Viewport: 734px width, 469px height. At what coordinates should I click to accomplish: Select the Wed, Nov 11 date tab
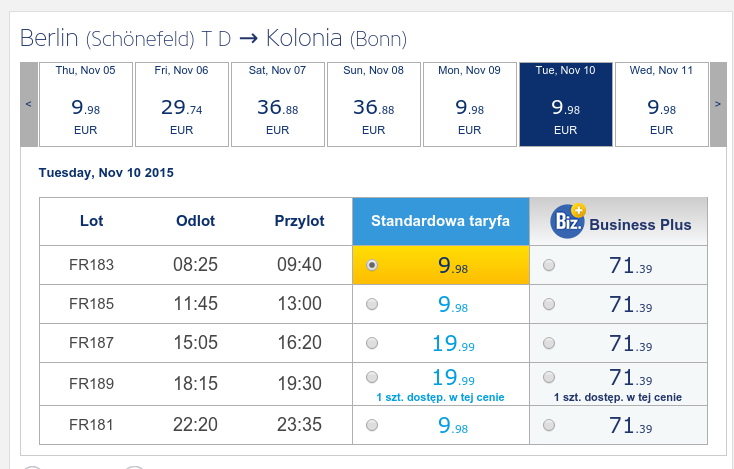(x=661, y=104)
